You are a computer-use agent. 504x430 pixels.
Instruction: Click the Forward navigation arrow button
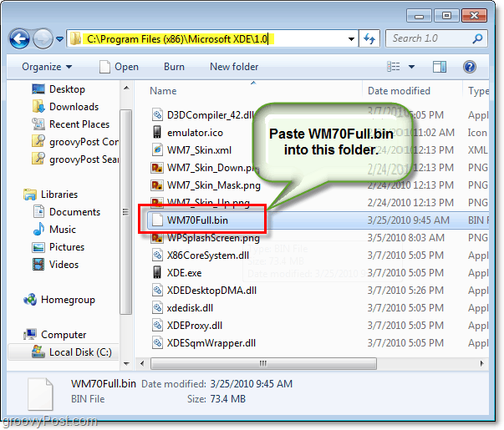click(43, 39)
